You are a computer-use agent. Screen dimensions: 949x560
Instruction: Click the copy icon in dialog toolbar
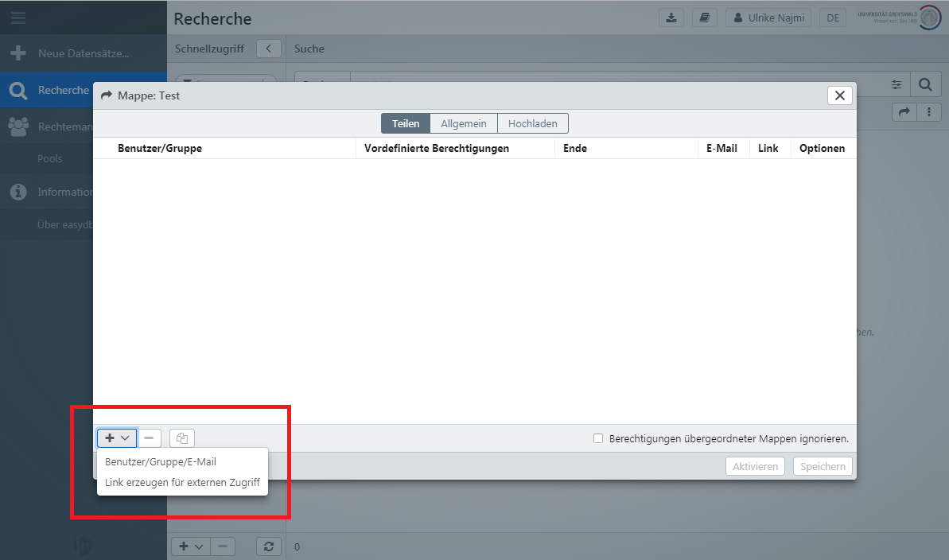[182, 438]
